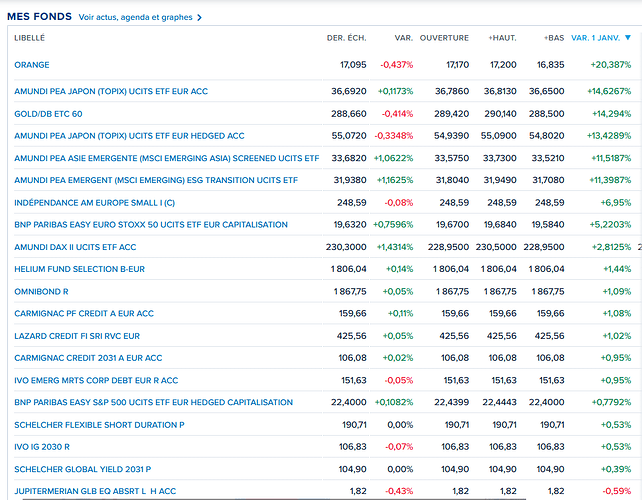Viewport: 642px width, 500px height.
Task: Click AMUNDI JAPON HEDGED price 55,0720
Action: tap(349, 136)
